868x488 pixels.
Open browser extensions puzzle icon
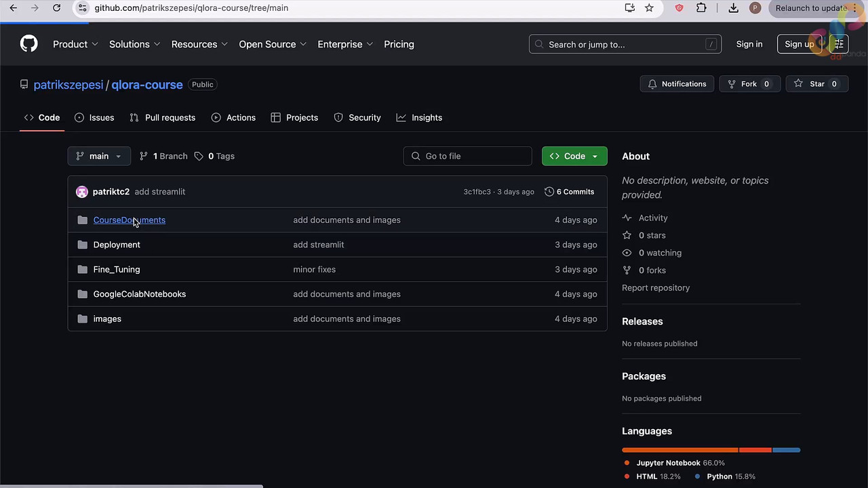click(701, 8)
